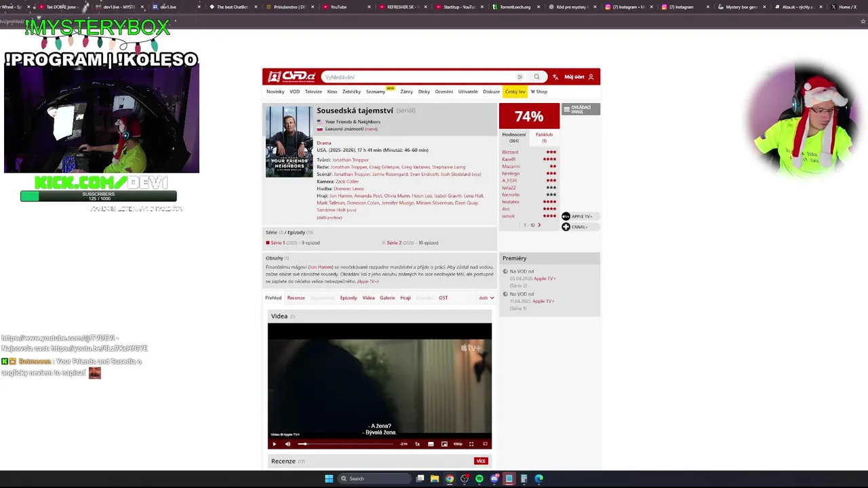Open 1080p video quality selector
868x488 pixels.
[x=458, y=444]
